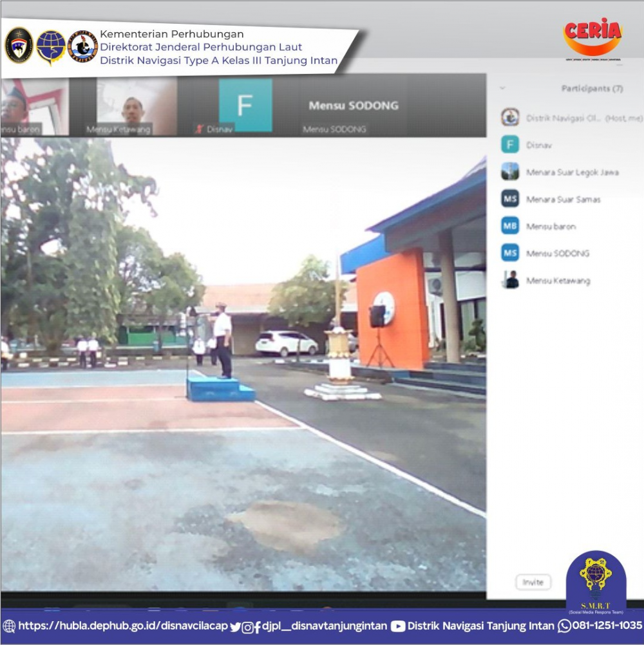The image size is (644, 645).
Task: Click the MS avatar for Mensu SODONG
Action: coord(510,253)
